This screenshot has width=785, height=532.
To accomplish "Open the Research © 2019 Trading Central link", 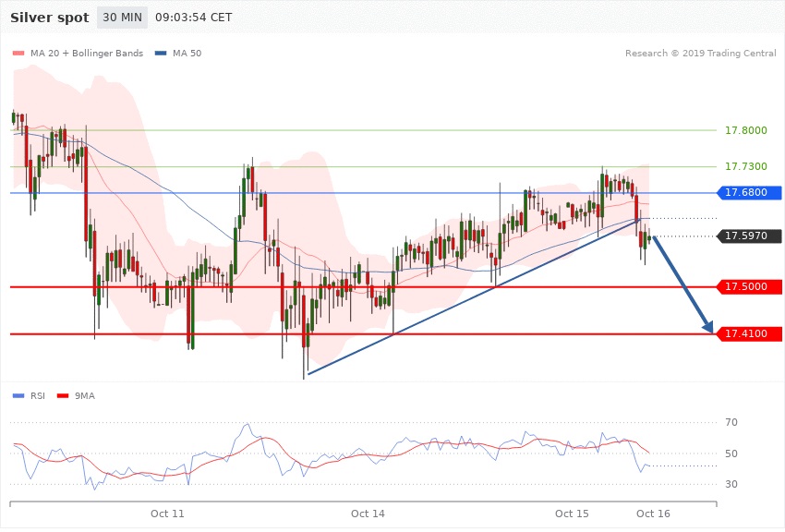I will pos(700,54).
